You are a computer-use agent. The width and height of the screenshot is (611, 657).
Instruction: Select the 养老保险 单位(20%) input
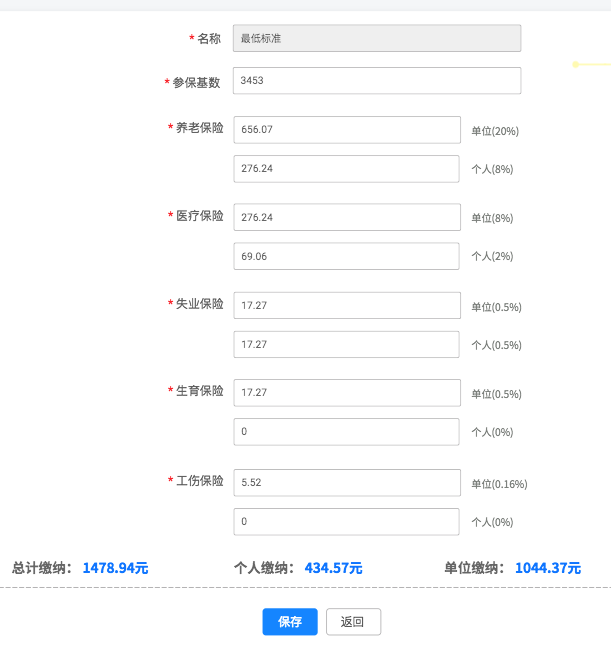[x=346, y=130]
